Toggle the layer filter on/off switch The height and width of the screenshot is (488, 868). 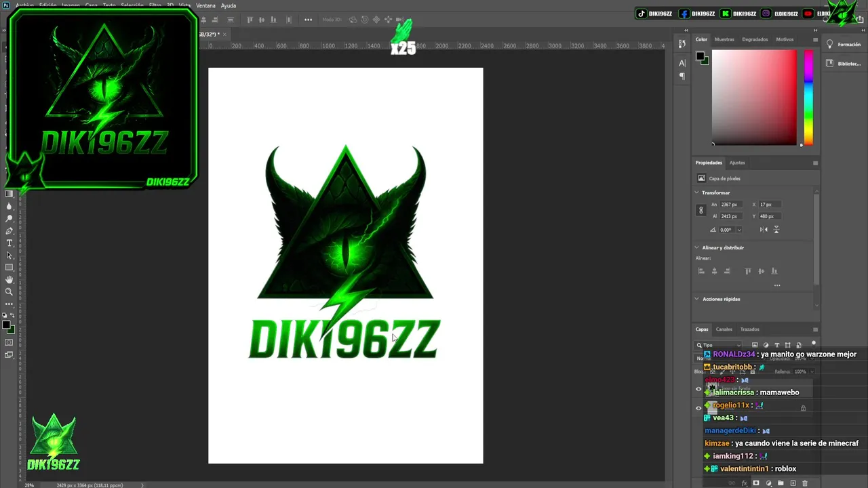[814, 344]
